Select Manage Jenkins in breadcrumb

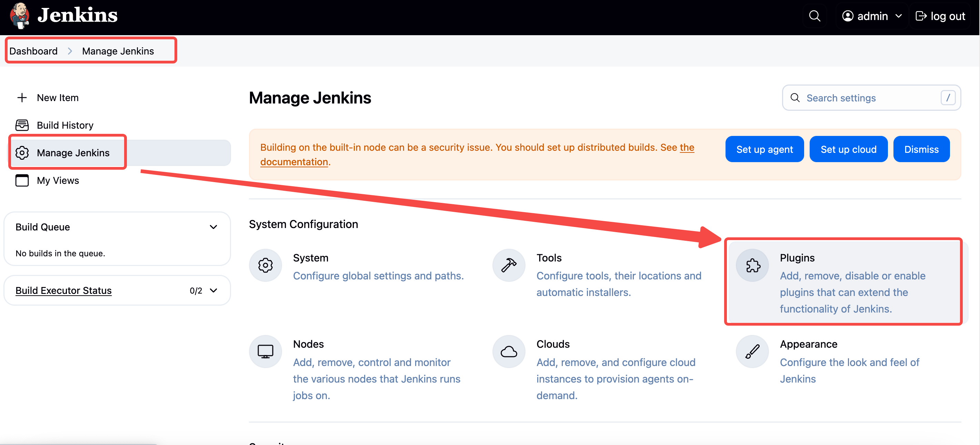(x=118, y=51)
